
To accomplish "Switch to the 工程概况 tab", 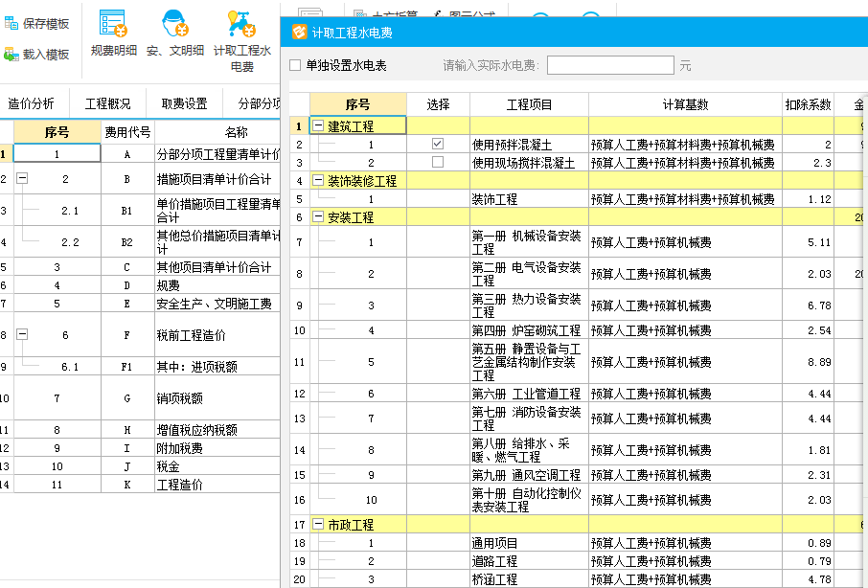I will pyautogui.click(x=108, y=103).
